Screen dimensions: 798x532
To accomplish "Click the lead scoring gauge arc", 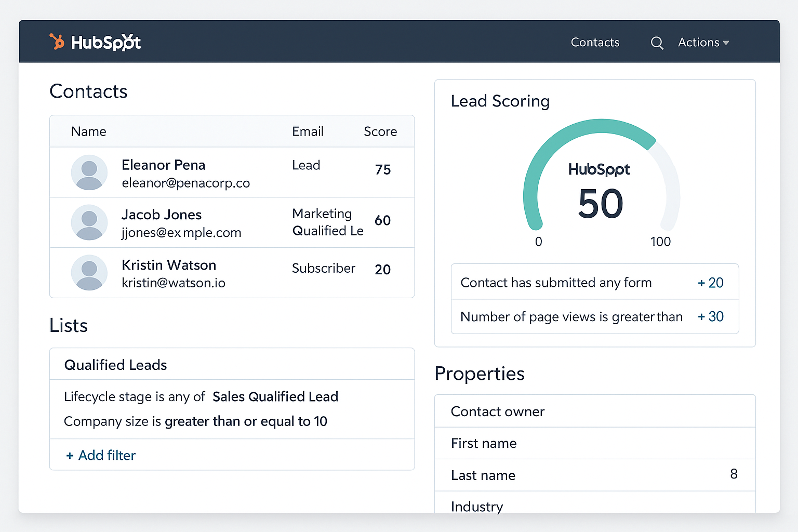I will point(601,174).
